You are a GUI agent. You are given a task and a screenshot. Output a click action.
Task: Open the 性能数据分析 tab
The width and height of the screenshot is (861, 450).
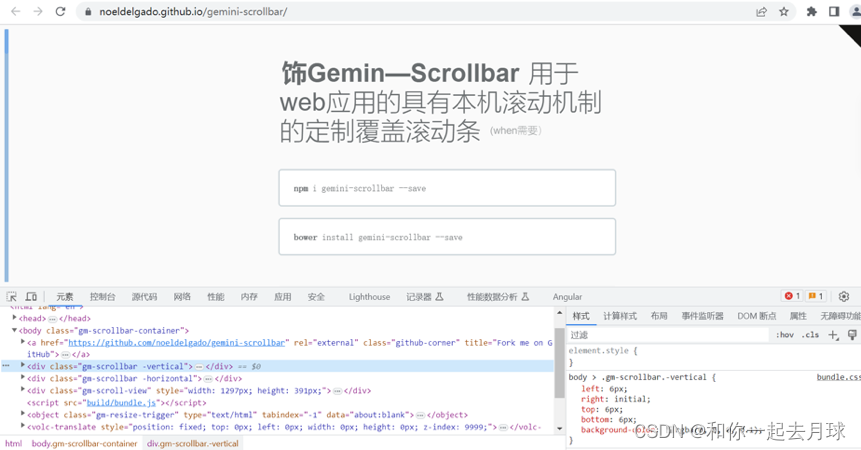click(497, 297)
